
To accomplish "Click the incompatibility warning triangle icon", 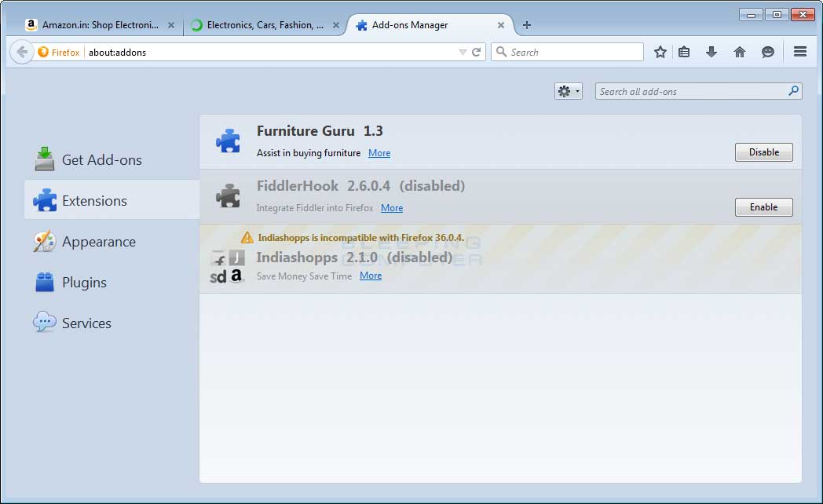I will 247,238.
